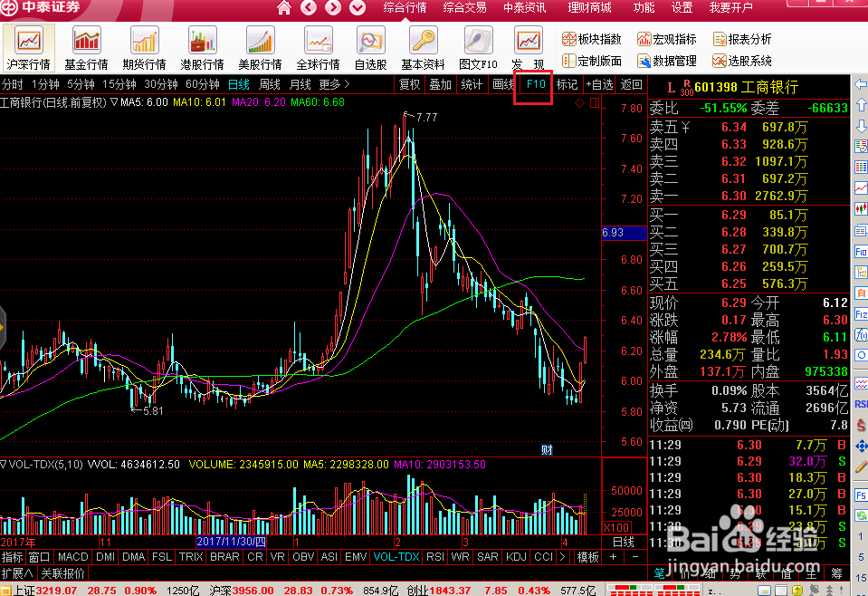Open 中泰资讯 menu

point(524,8)
